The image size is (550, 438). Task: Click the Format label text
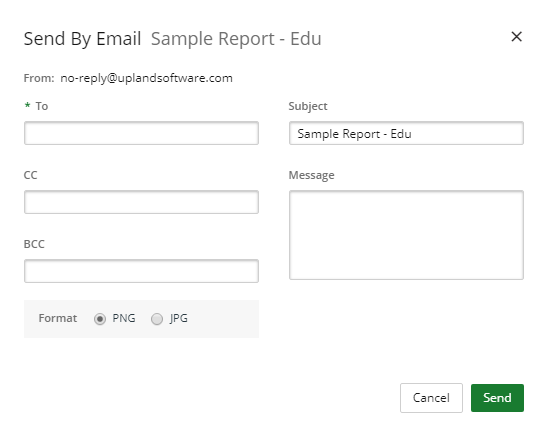tap(58, 318)
